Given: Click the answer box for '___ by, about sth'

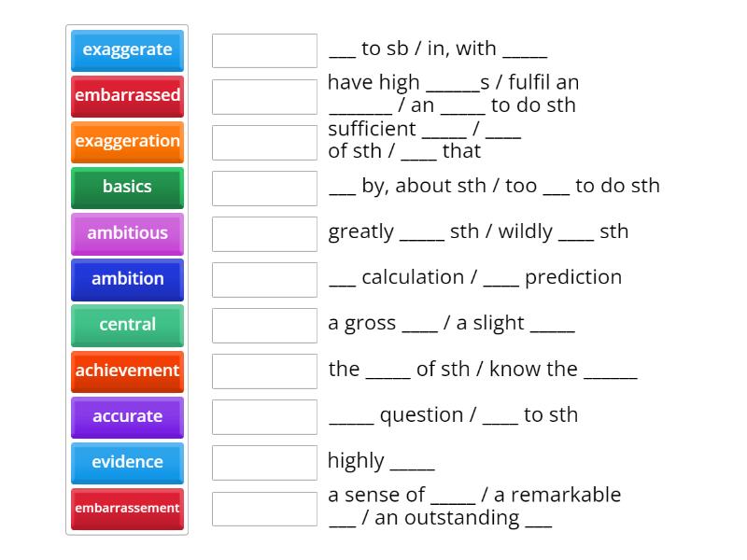Looking at the screenshot, I should [x=264, y=188].
